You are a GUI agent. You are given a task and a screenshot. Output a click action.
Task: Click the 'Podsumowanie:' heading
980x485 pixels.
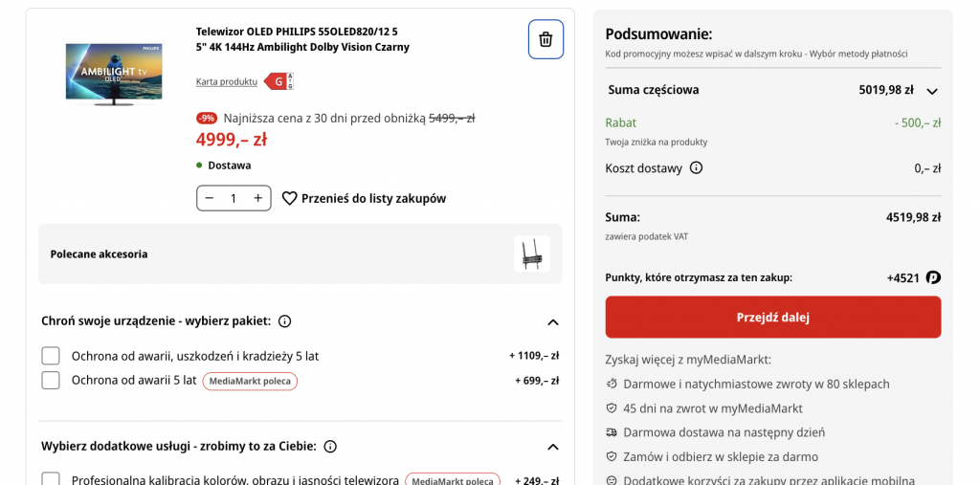click(x=658, y=34)
